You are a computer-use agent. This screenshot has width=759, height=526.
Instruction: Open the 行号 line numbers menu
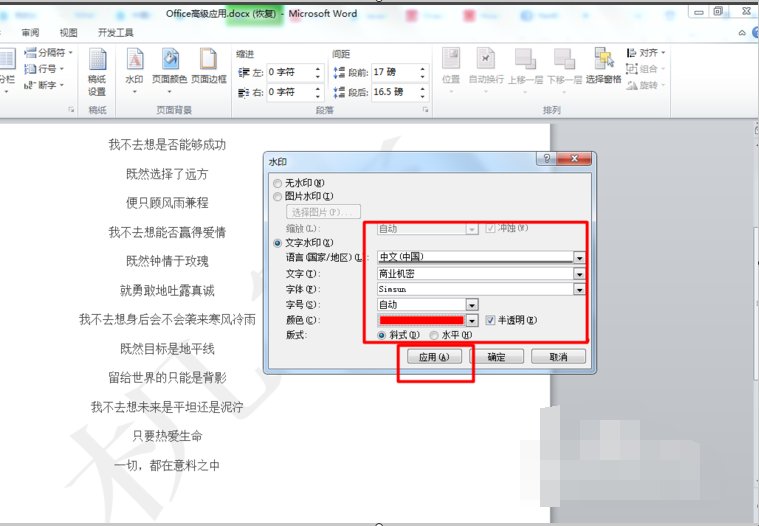pos(45,69)
